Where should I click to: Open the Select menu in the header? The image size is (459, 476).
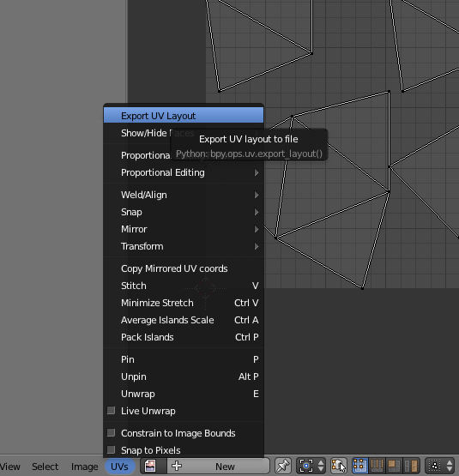(45, 467)
